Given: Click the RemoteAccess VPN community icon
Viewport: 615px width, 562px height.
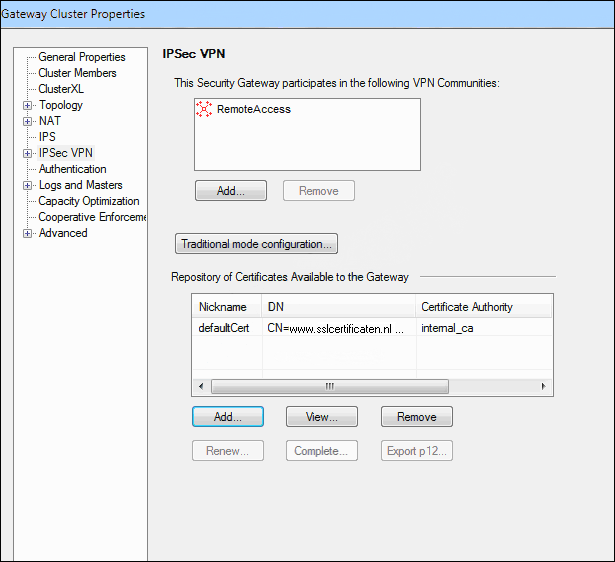Looking at the screenshot, I should tap(206, 109).
